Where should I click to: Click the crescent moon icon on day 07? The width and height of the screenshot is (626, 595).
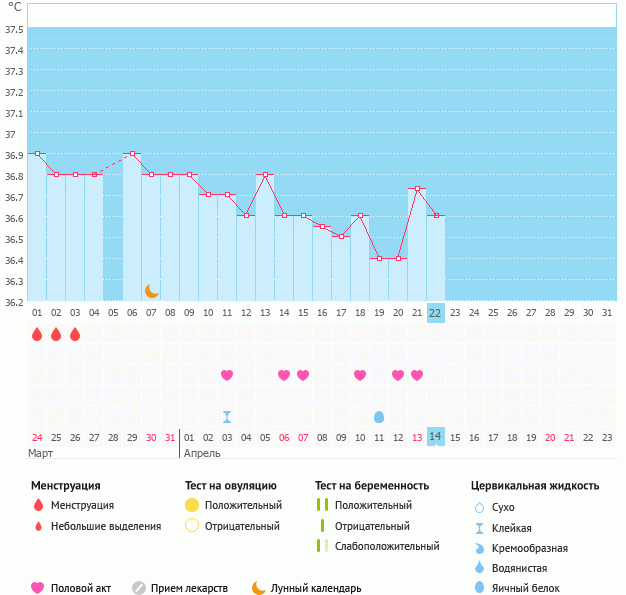pos(151,291)
